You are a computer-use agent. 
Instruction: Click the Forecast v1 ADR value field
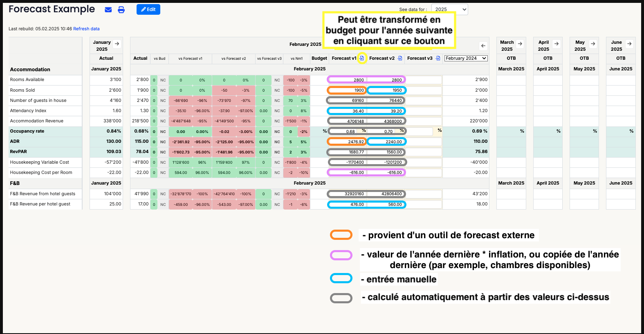(x=347, y=142)
